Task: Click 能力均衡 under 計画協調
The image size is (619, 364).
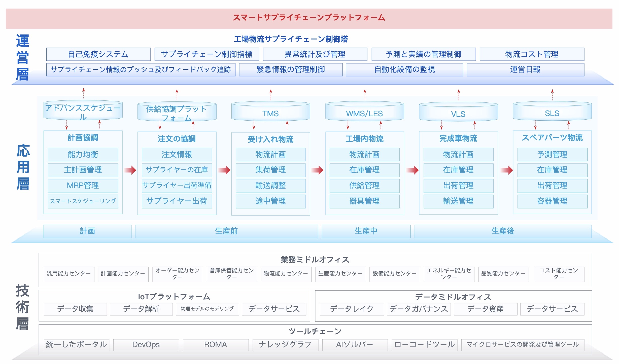Action: point(83,155)
